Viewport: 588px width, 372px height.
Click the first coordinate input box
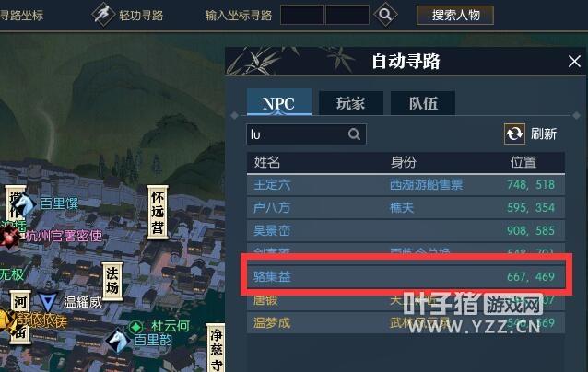pyautogui.click(x=302, y=15)
